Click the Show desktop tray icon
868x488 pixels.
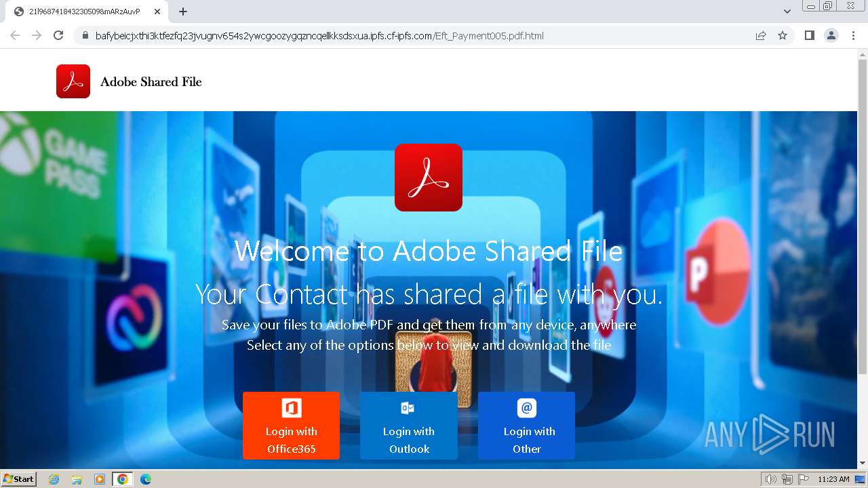tap(860, 479)
